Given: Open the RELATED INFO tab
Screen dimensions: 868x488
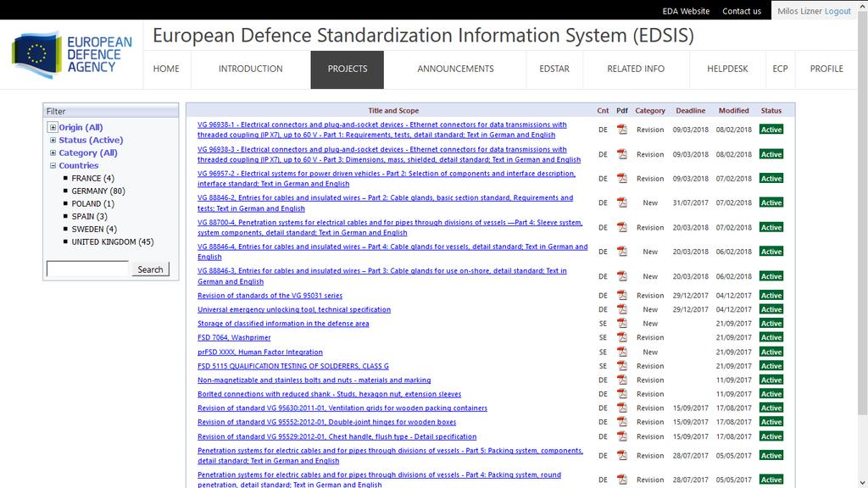Looking at the screenshot, I should tap(636, 69).
